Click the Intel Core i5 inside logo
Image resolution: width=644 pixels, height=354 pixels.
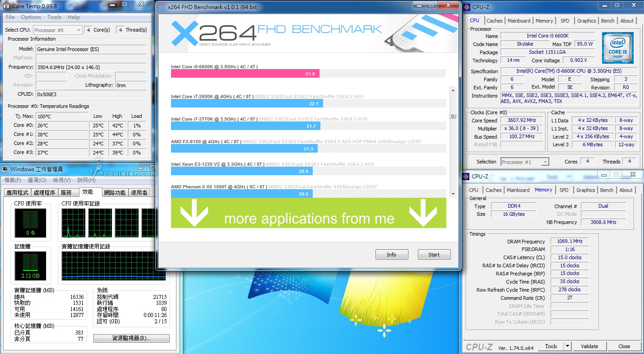[618, 48]
